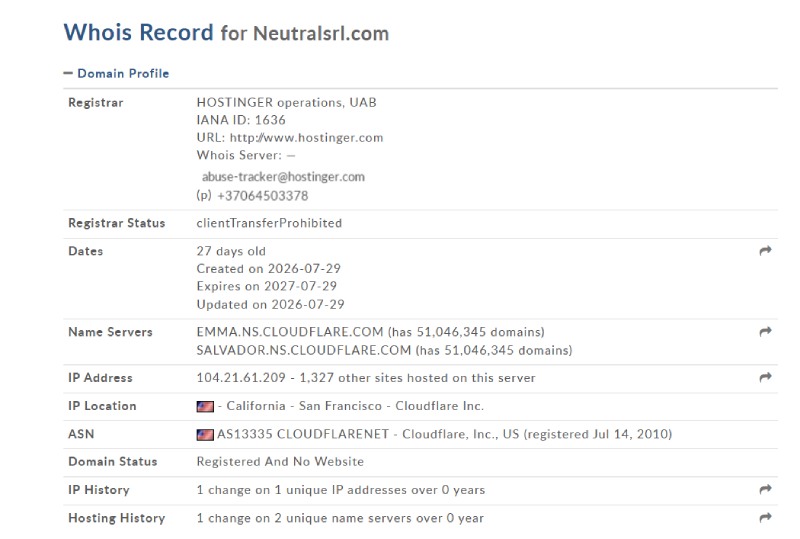Select HOSTINGER operations, UAB registrar name
Viewport: 800px width, 539px height.
point(286,103)
